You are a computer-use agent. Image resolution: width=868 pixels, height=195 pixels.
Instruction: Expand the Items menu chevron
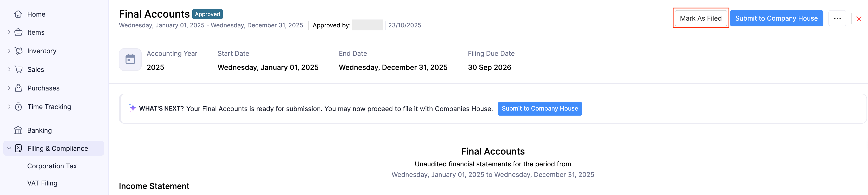(9, 32)
